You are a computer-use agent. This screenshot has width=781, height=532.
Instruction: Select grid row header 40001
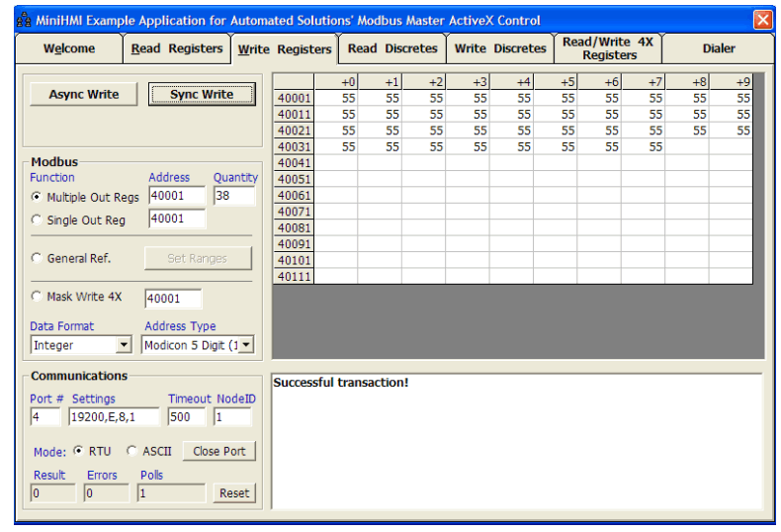click(x=294, y=98)
